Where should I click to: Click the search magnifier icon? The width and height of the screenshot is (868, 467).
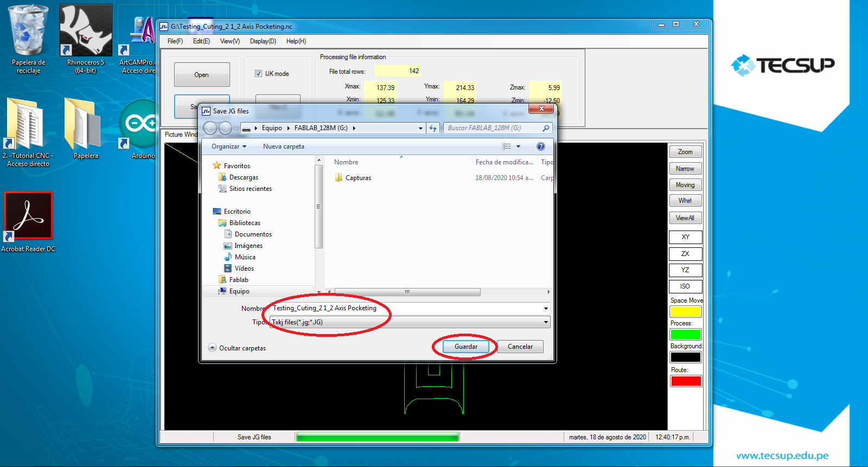click(x=546, y=128)
